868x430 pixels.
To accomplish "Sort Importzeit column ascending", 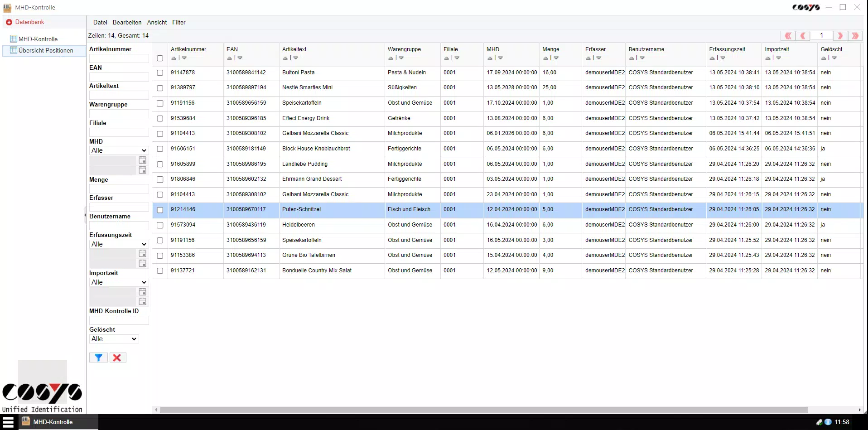I will tap(768, 58).
